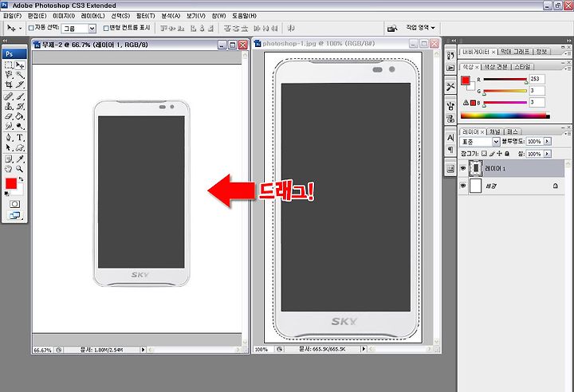Select the Crop tool

pos(9,85)
